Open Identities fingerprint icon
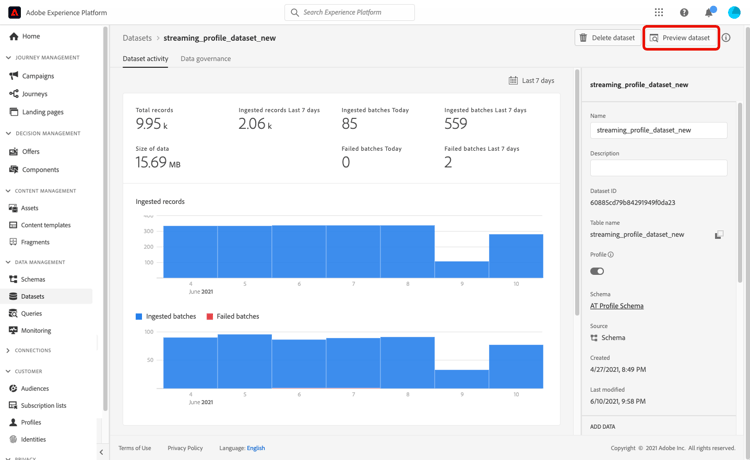 [13, 439]
